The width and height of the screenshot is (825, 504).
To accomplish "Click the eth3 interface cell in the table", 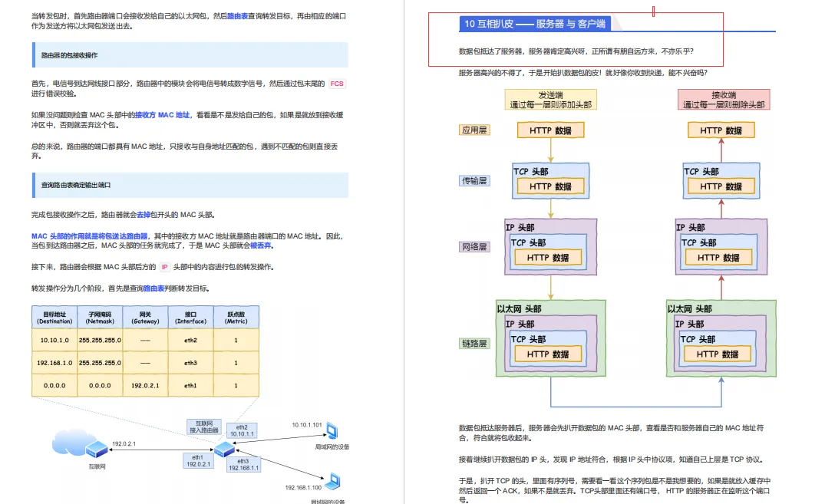I will [190, 363].
